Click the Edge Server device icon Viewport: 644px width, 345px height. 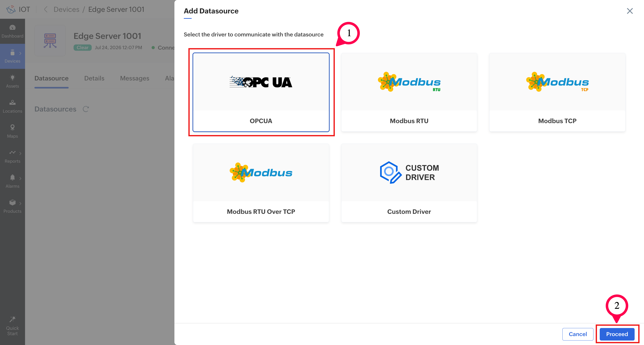tap(50, 40)
